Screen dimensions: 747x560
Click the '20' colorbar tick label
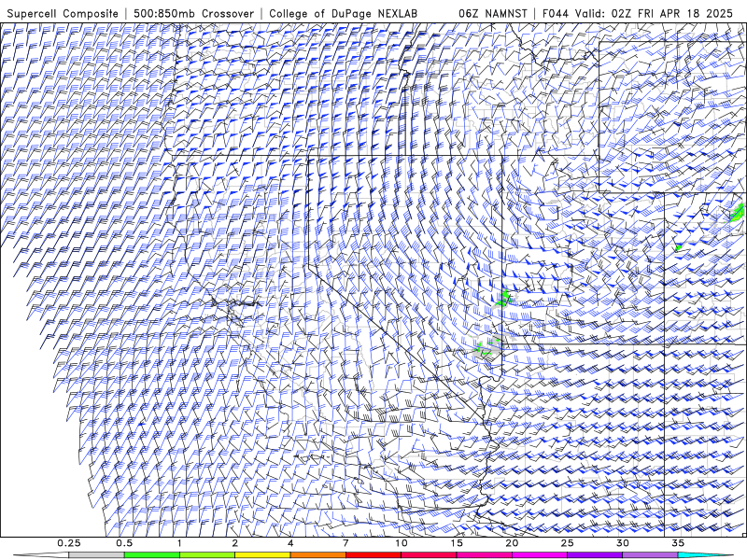click(512, 543)
